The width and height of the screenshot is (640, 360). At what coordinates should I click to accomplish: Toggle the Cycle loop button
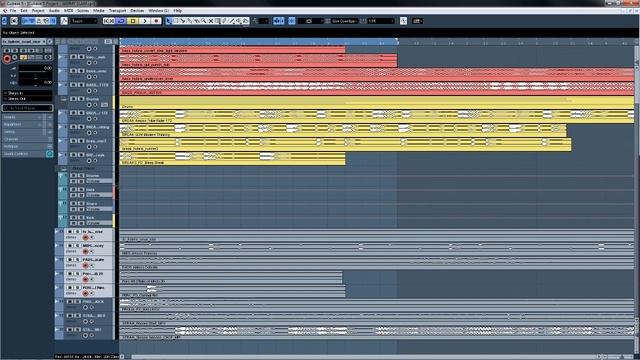[121, 21]
